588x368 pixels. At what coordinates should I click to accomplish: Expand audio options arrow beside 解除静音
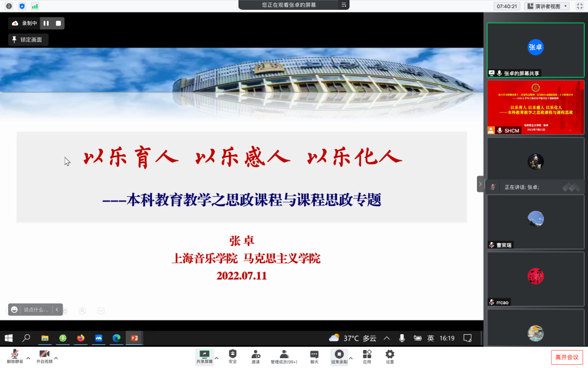[x=28, y=358]
